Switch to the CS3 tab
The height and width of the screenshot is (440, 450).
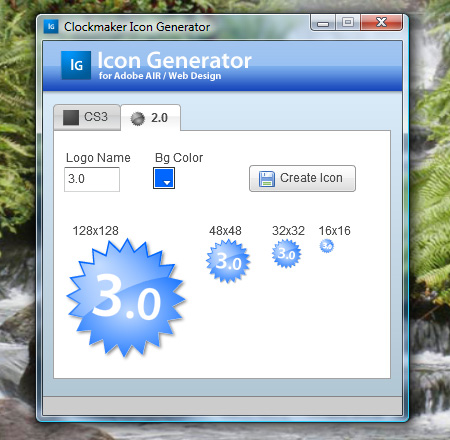tap(87, 117)
